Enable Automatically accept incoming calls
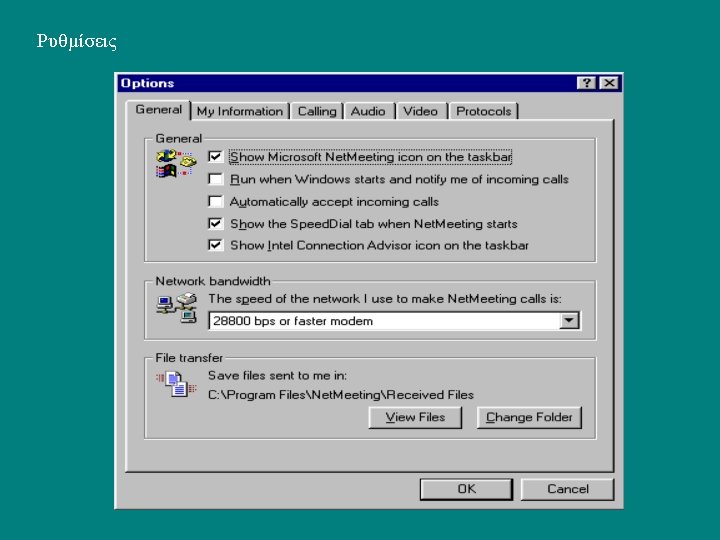 (215, 201)
